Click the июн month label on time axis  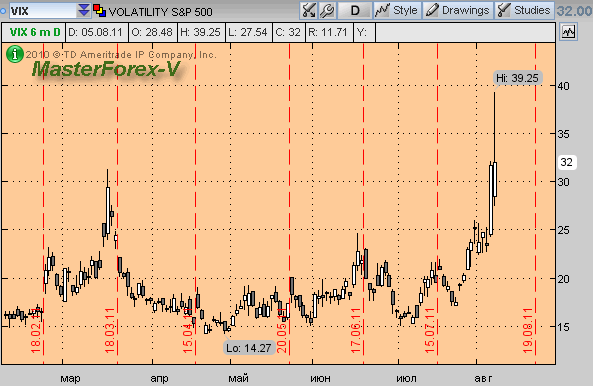click(320, 378)
